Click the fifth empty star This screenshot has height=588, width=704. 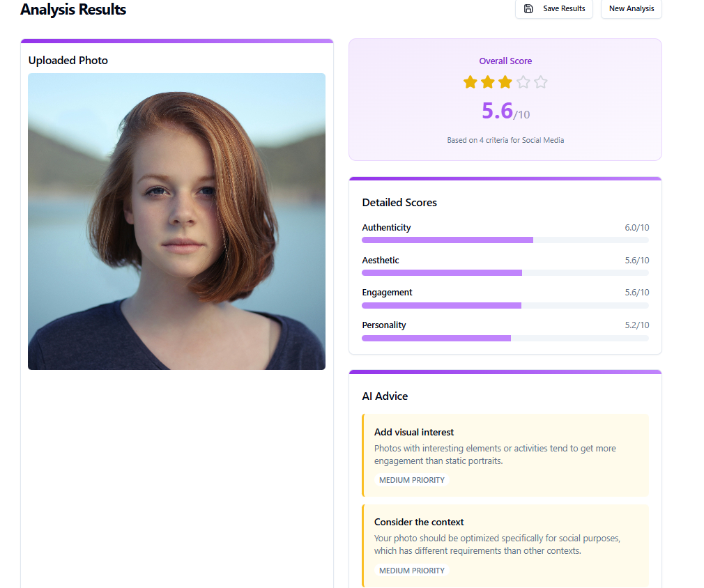coord(541,82)
